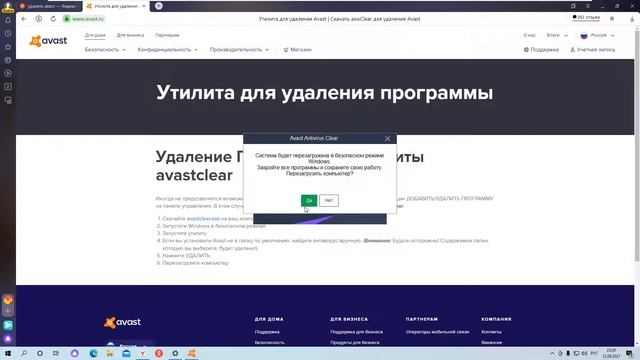This screenshot has width=640, height=360.
Task: Open Microsoft Edge from the taskbar
Action: pyautogui.click(x=93, y=353)
